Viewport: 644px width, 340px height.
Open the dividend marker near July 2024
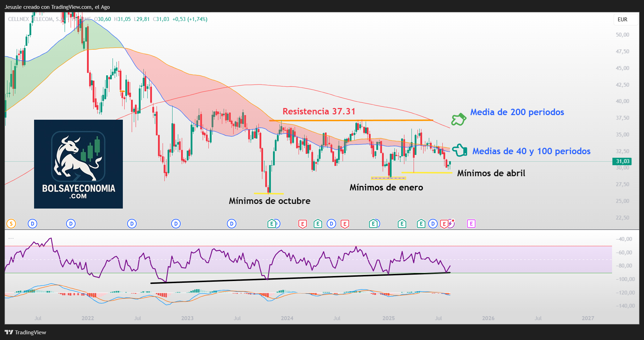click(332, 224)
